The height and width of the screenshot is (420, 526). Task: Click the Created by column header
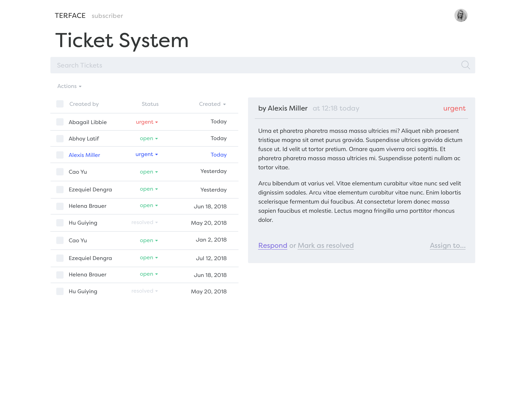pos(84,104)
